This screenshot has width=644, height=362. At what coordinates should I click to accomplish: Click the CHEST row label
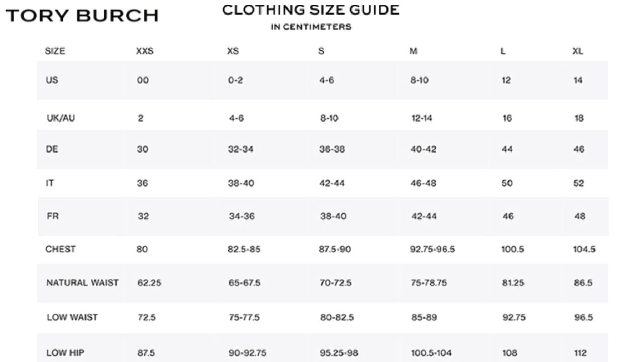pos(60,249)
